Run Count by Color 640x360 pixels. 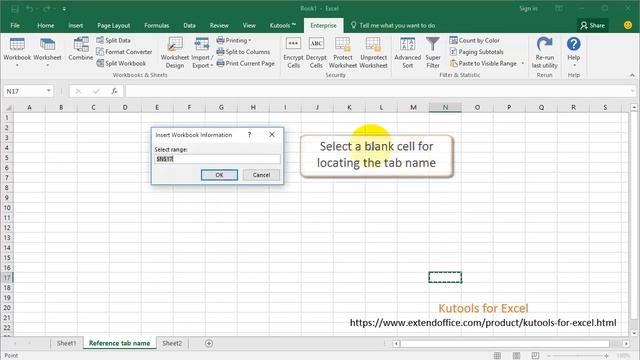pos(475,40)
